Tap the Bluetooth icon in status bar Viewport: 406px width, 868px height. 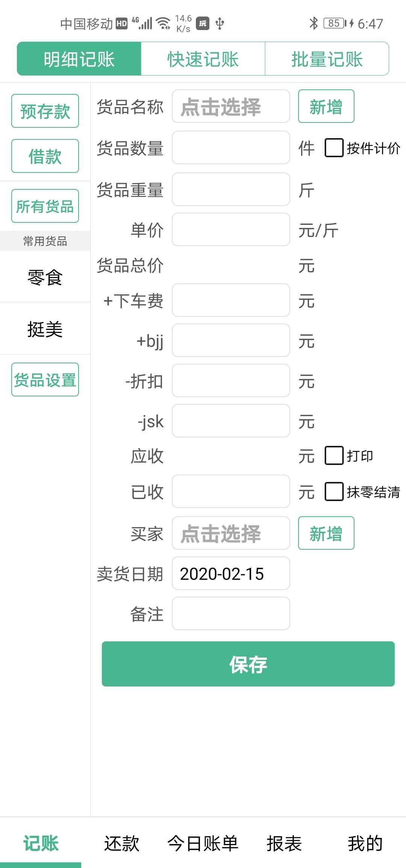click(x=314, y=23)
